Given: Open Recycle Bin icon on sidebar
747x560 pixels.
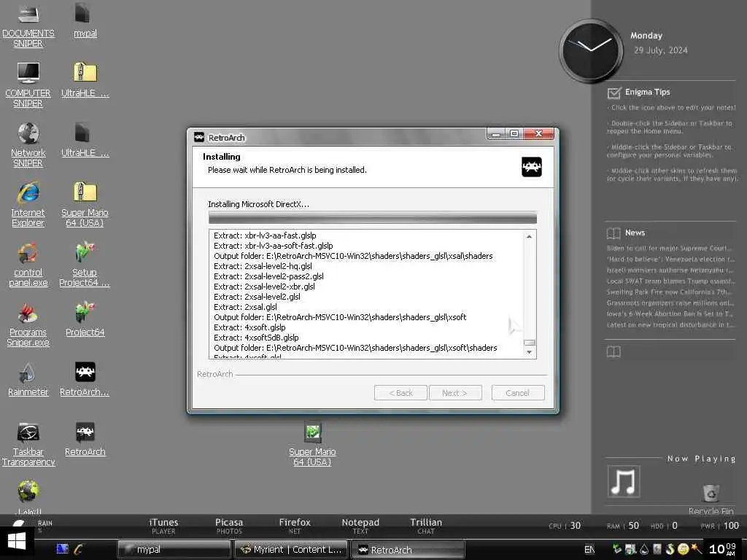Looking at the screenshot, I should click(x=711, y=499).
